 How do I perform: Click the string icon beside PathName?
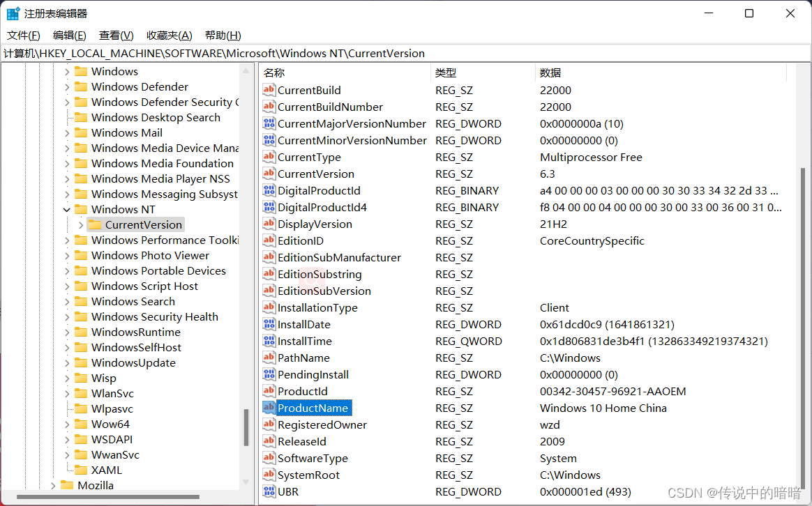269,358
